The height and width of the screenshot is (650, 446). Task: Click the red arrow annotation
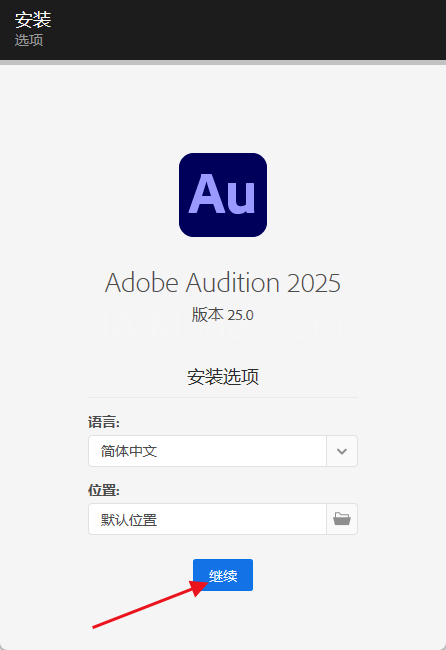[x=150, y=604]
